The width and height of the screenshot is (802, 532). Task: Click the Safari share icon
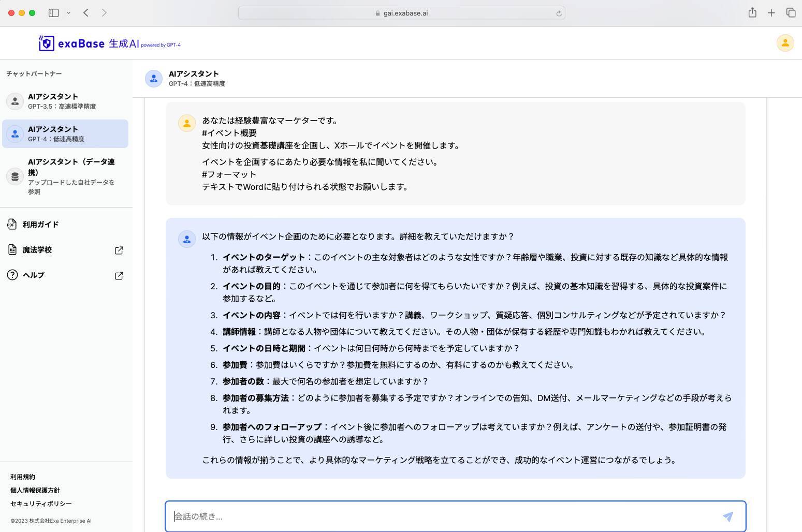(x=752, y=13)
